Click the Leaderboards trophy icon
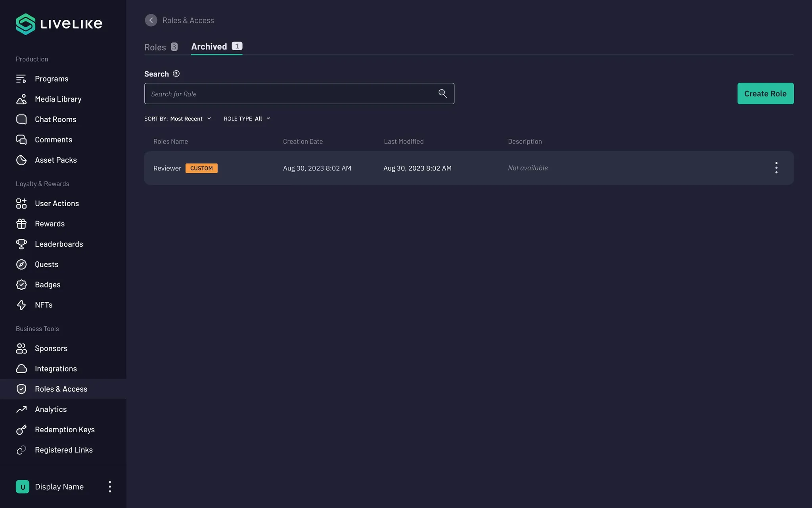This screenshot has width=812, height=508. (21, 244)
